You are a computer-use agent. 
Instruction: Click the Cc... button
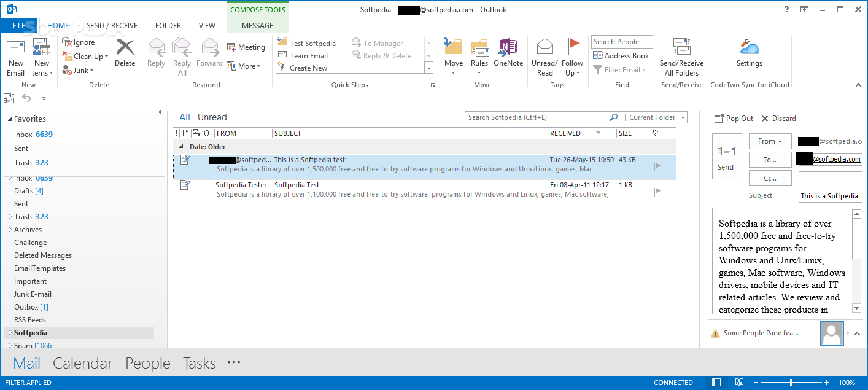770,178
